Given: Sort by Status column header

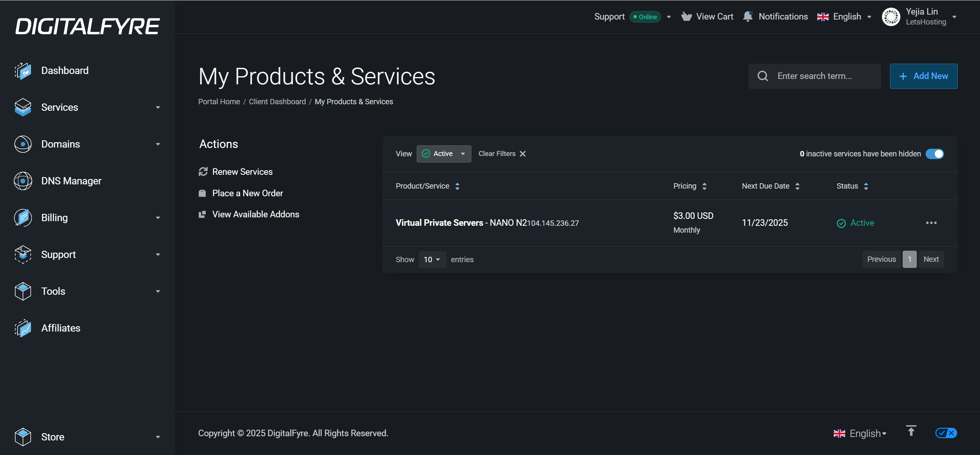Looking at the screenshot, I should point(852,186).
